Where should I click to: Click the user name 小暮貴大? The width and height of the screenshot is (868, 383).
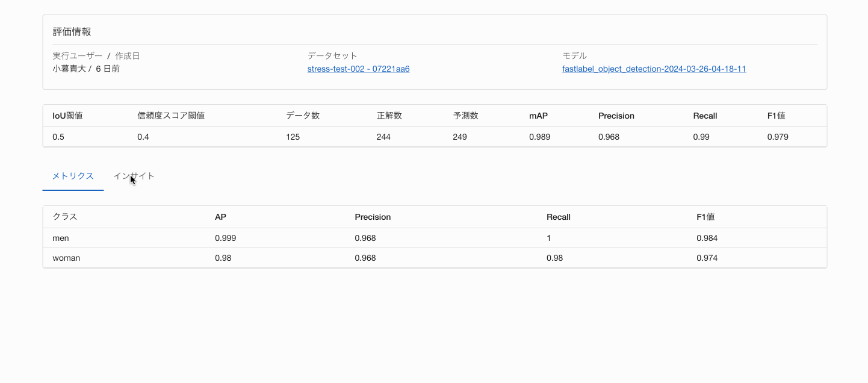click(x=69, y=69)
